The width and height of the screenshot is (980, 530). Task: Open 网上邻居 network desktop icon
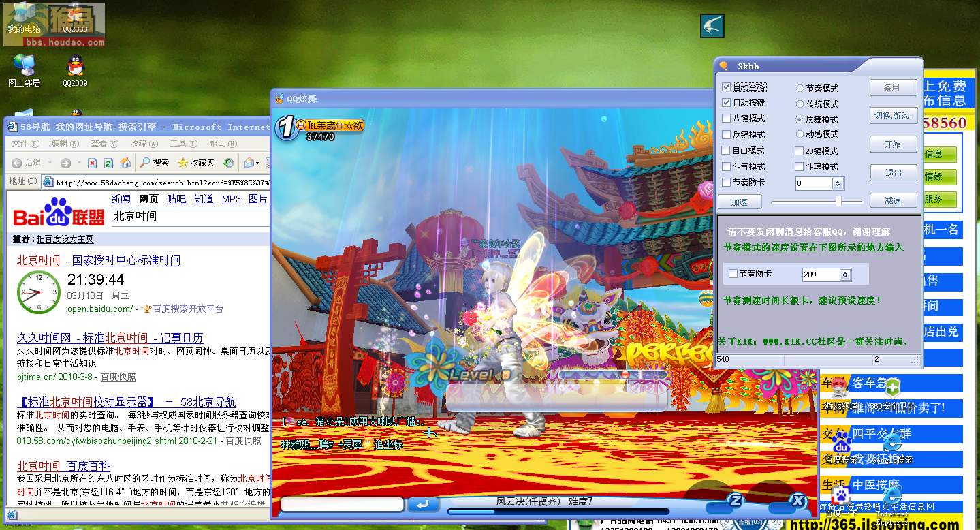(x=25, y=70)
